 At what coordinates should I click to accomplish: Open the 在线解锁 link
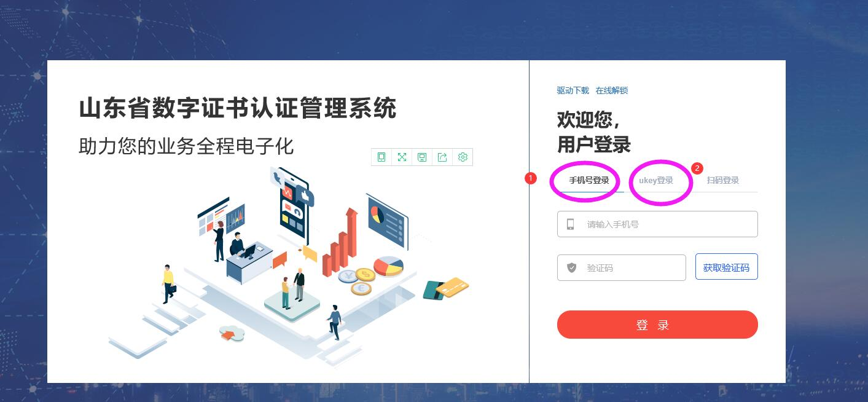coord(612,90)
